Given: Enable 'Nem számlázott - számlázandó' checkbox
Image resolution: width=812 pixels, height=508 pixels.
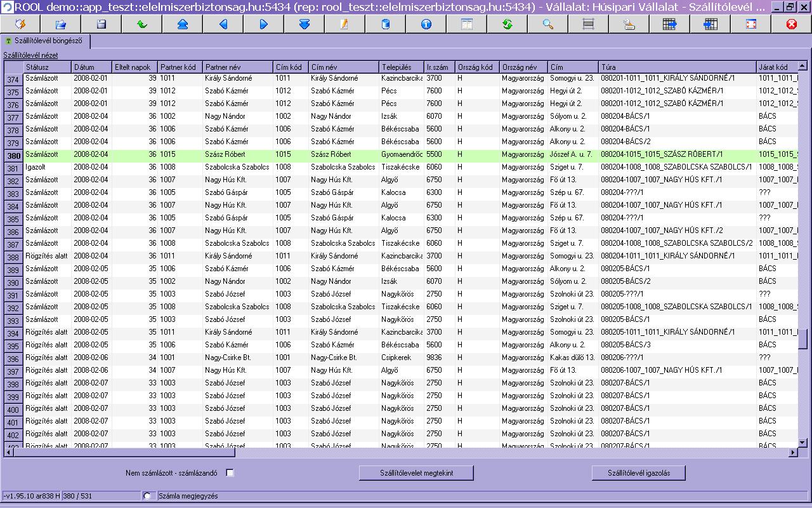Looking at the screenshot, I should pyautogui.click(x=230, y=472).
